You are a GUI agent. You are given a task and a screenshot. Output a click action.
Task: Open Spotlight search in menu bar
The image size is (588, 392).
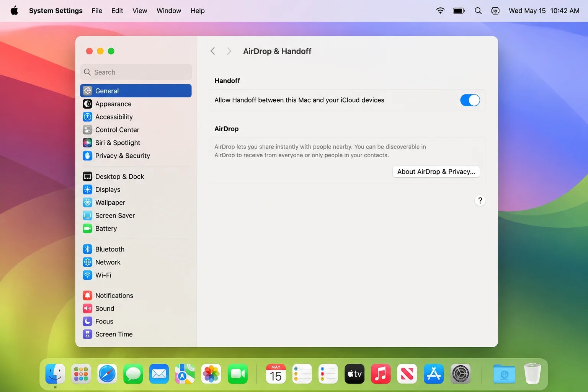478,11
